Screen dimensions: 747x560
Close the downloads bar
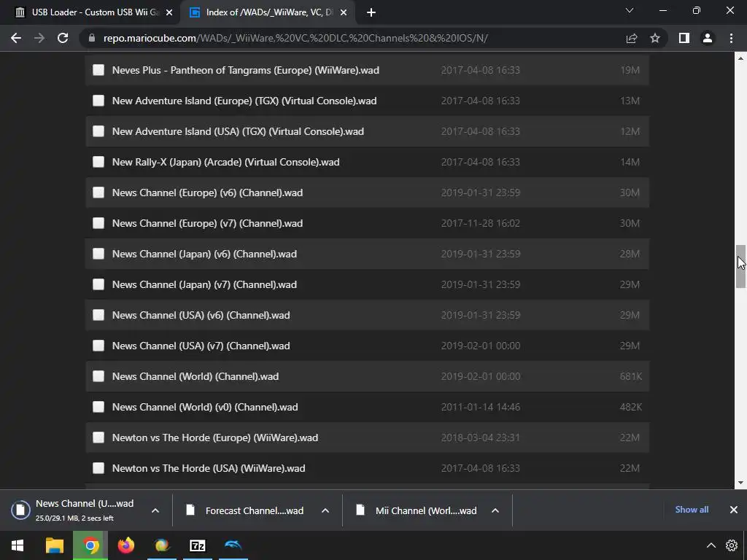click(x=734, y=510)
